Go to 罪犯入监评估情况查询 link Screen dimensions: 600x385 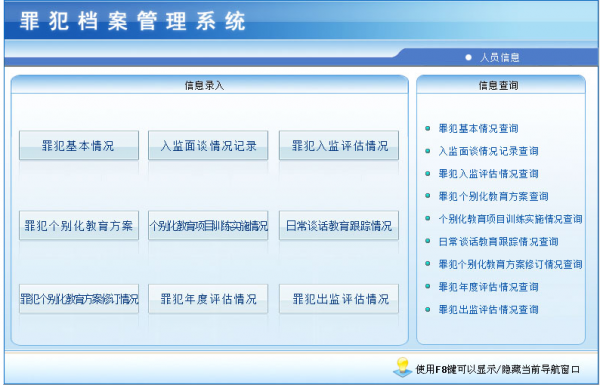488,174
